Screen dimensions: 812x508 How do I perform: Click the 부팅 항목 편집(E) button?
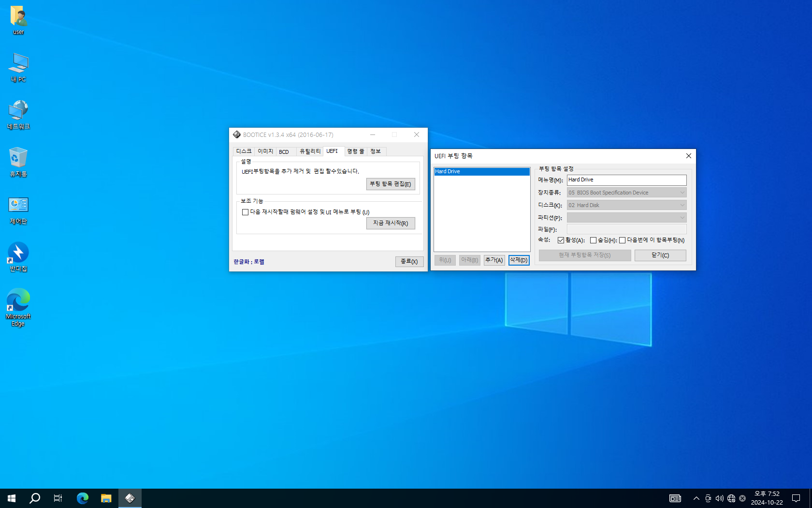[x=391, y=184]
